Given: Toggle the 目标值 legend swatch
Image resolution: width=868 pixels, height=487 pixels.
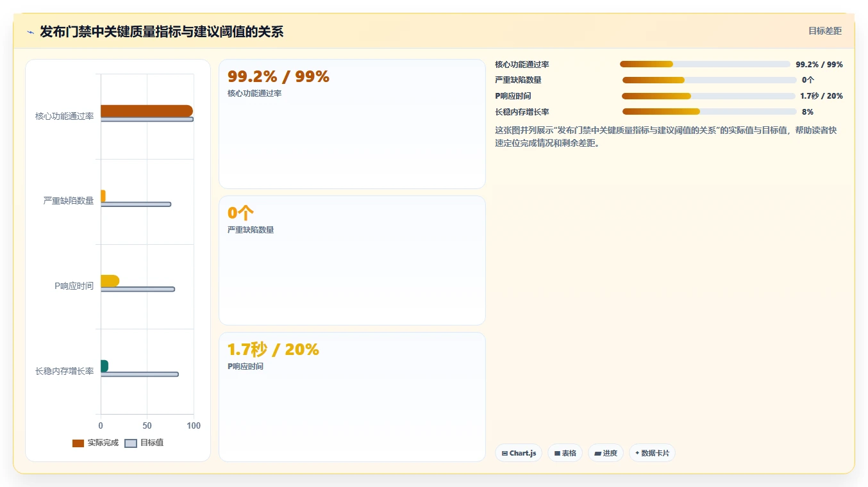Looking at the screenshot, I should click(x=131, y=443).
